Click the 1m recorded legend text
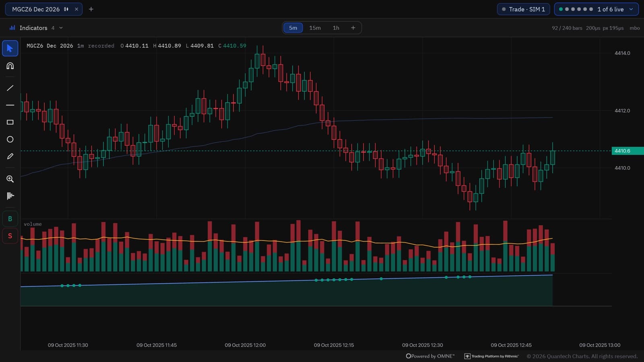This screenshot has width=644, height=362. tap(96, 46)
